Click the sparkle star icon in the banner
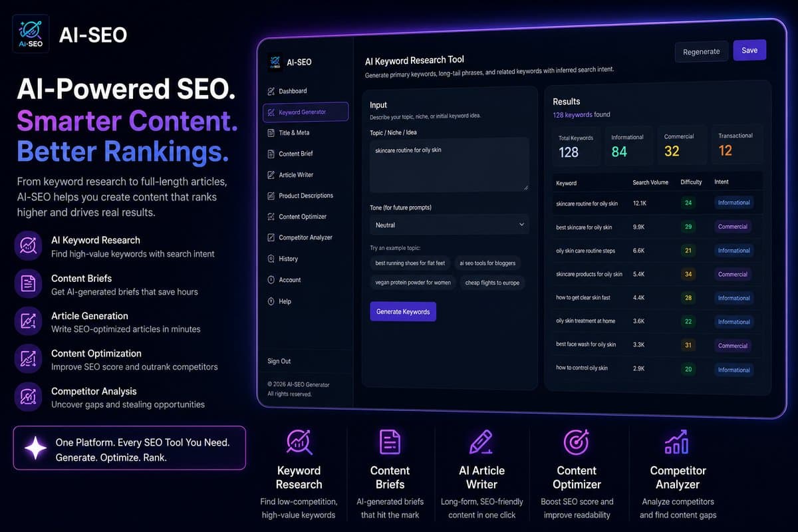Image resolution: width=798 pixels, height=532 pixels. pos(35,448)
